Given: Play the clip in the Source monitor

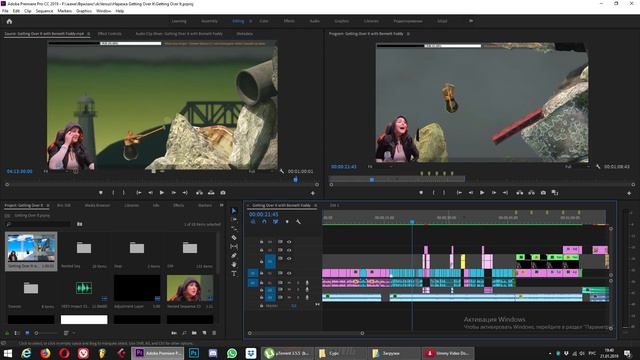Looking at the screenshot, I should click(x=162, y=193).
